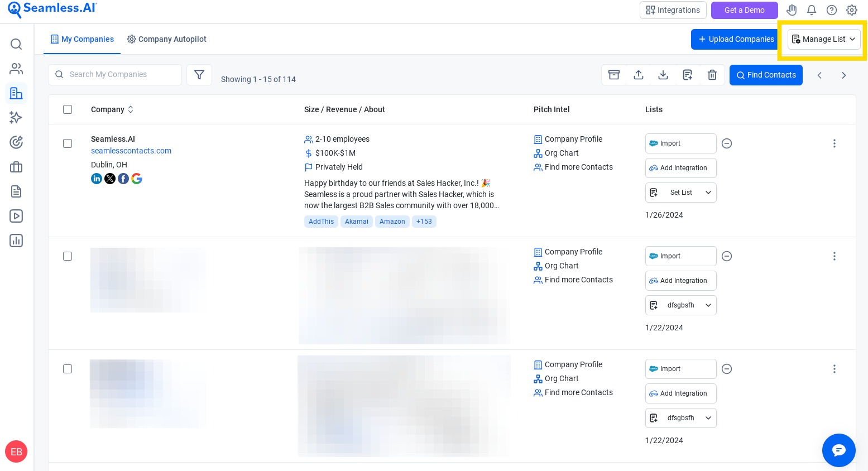Click the Find Contacts button

[766, 75]
